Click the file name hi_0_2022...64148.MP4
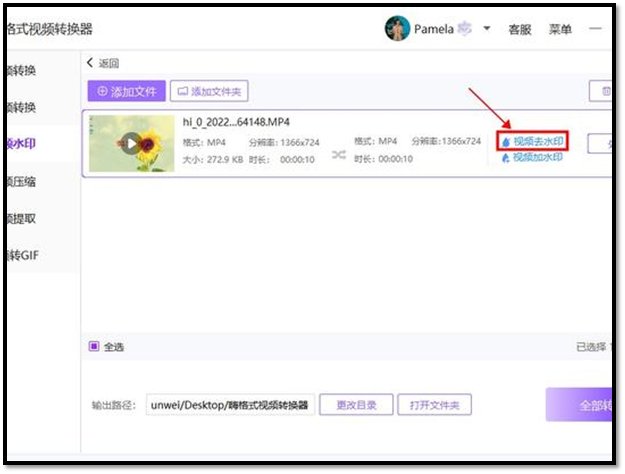The width and height of the screenshot is (625, 474). pyautogui.click(x=236, y=122)
